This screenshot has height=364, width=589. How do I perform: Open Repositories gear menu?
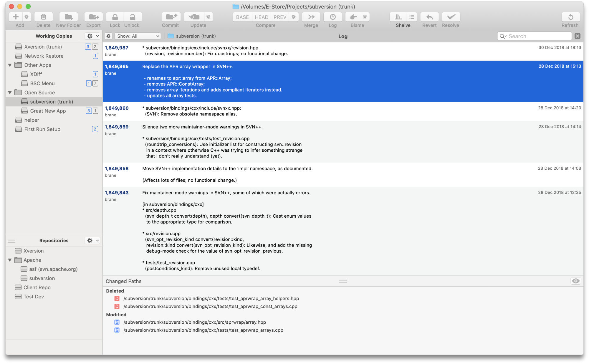pyautogui.click(x=92, y=240)
